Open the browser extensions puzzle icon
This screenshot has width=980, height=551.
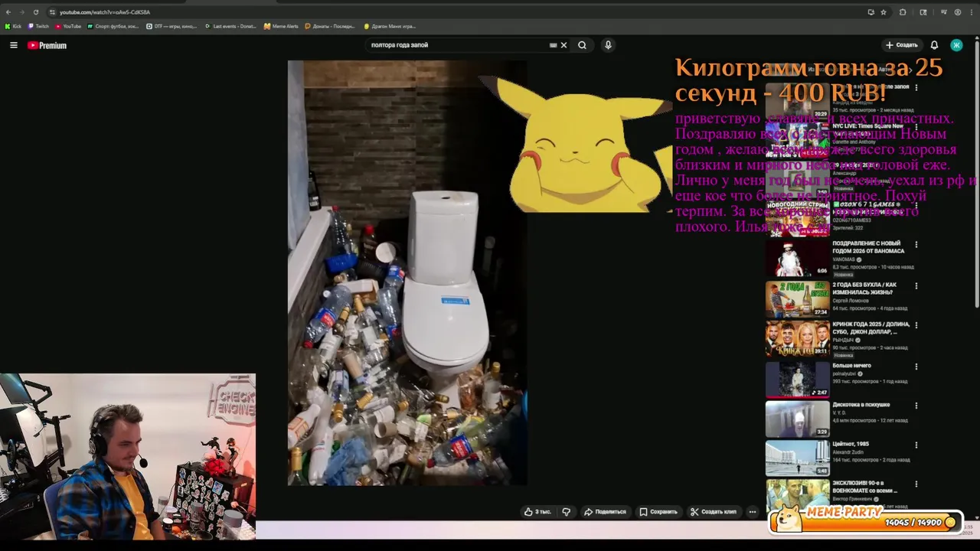pos(903,12)
